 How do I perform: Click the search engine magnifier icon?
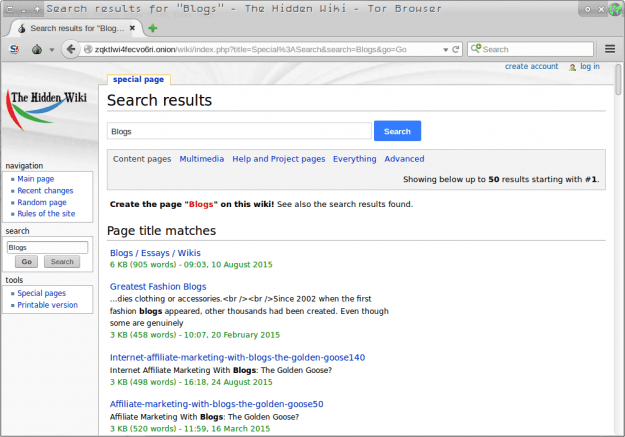point(476,49)
